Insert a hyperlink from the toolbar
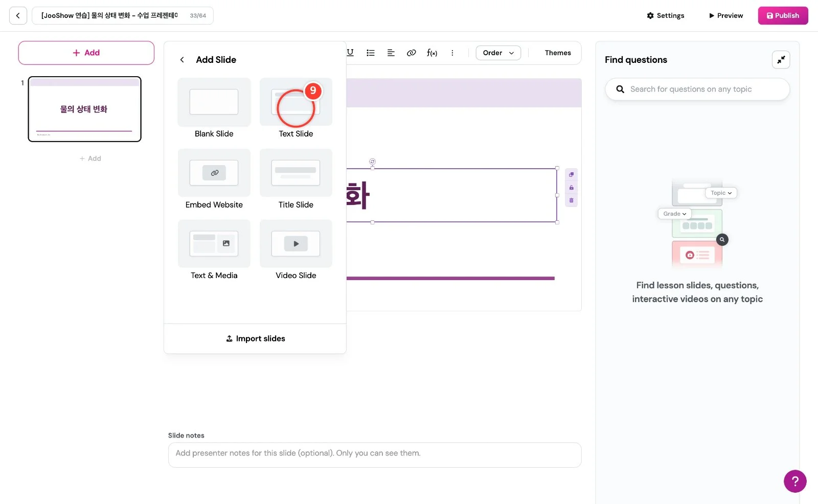This screenshot has height=504, width=818. tap(412, 53)
